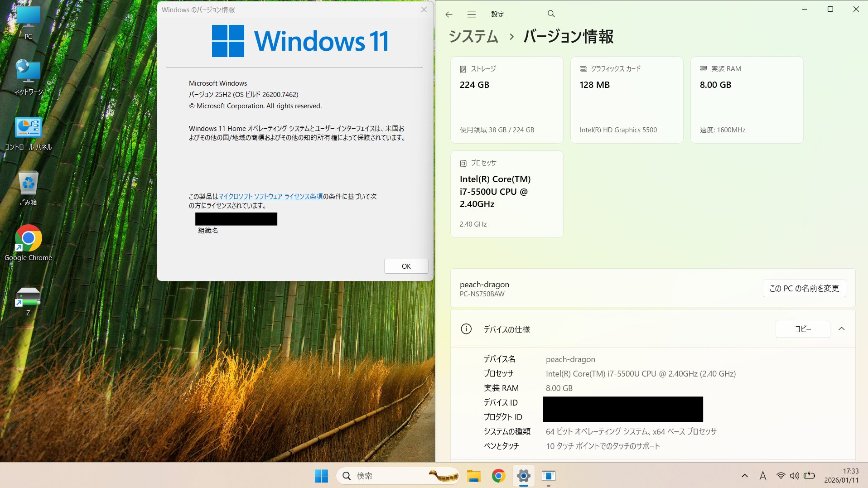Open the Settings hamburger navigation menu
868x488 pixels.
pyautogui.click(x=471, y=14)
